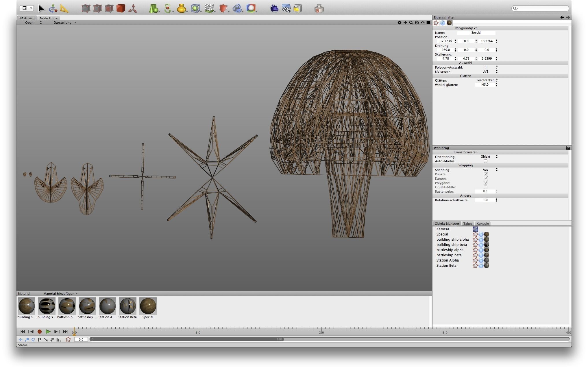This screenshot has width=588, height=370.
Task: Select the arrow selection tool
Action: (41, 8)
